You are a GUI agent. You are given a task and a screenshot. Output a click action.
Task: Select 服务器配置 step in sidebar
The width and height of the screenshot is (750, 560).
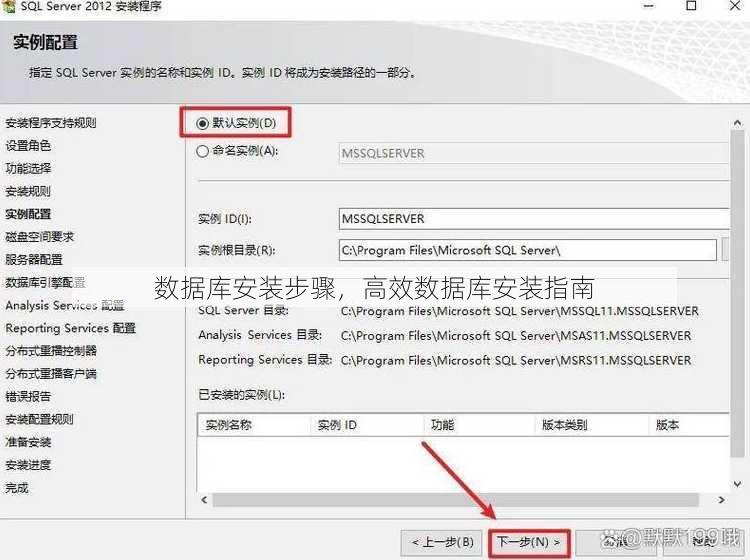tap(33, 260)
